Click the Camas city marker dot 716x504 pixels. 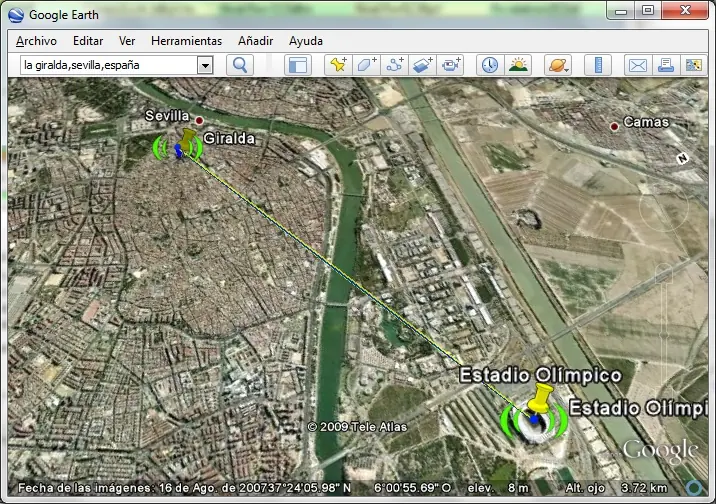(614, 126)
